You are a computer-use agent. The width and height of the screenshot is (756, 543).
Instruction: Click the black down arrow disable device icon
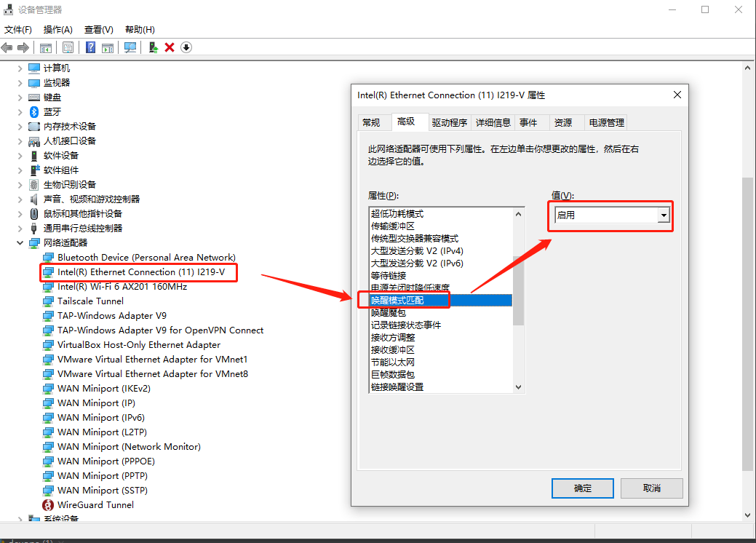tap(186, 47)
